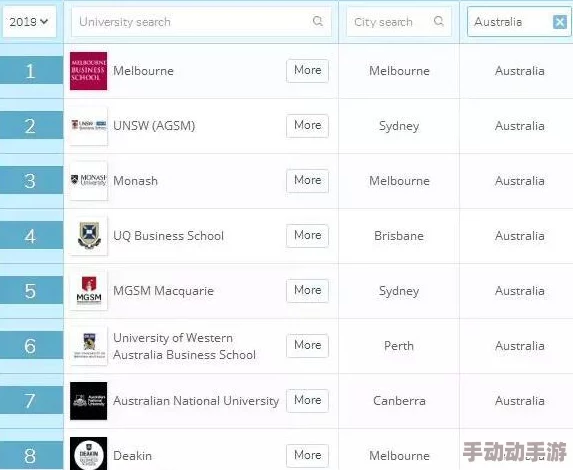Image resolution: width=573 pixels, height=470 pixels.
Task: Click Australia in the UQ Business School row
Action: [x=520, y=236]
